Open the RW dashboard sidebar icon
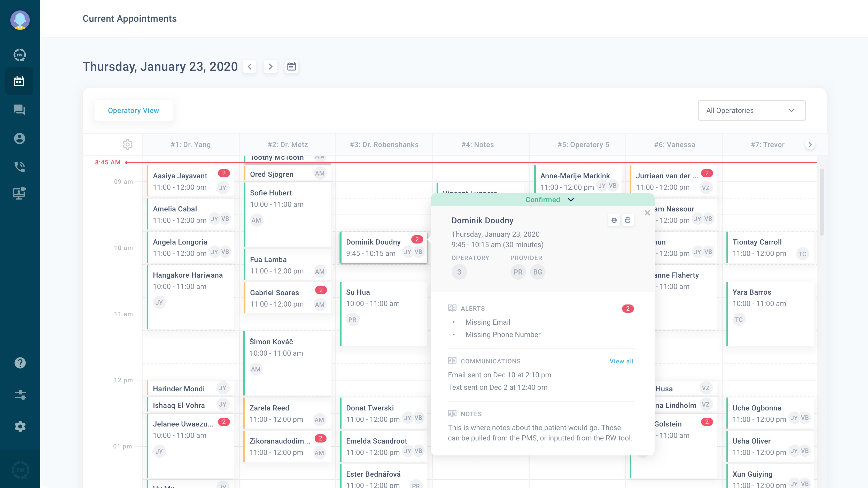Image resolution: width=868 pixels, height=488 pixels. coord(20,55)
